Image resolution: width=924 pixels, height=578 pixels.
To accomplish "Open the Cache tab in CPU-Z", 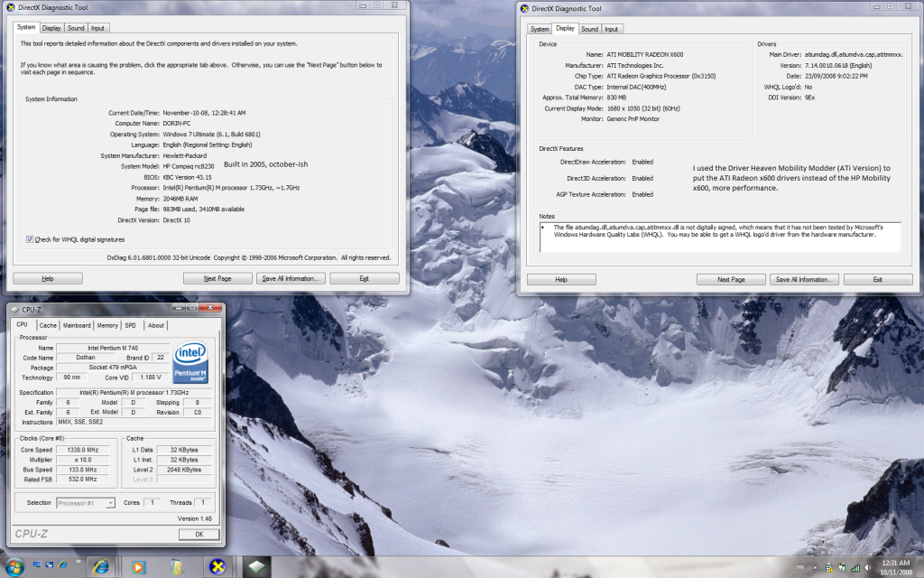I will point(49,325).
